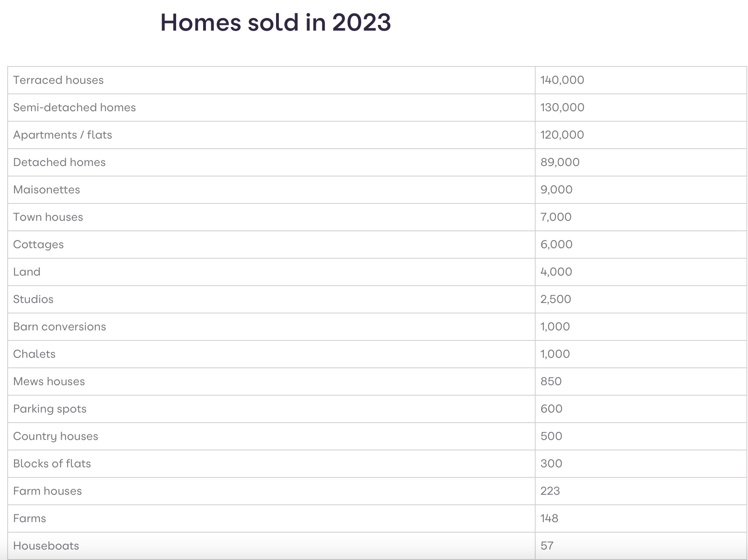Select the Farm houses cell

pos(48,491)
